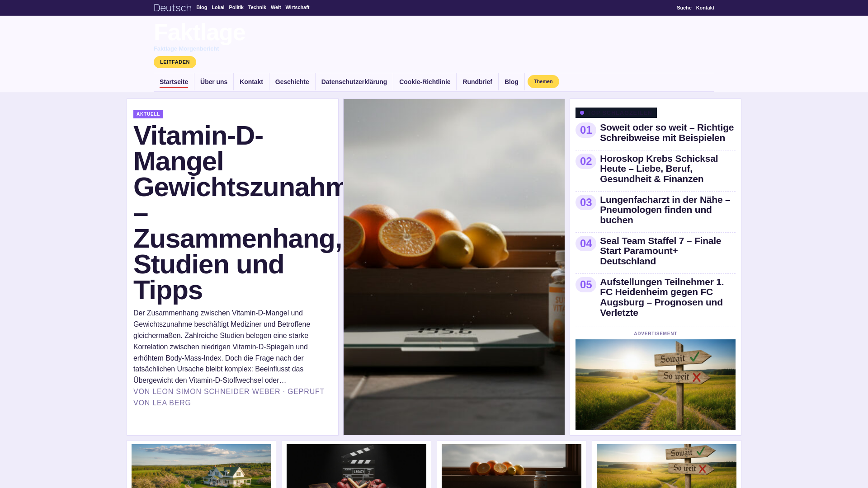Open Suche in the top right
The height and width of the screenshot is (488, 868).
(x=684, y=8)
